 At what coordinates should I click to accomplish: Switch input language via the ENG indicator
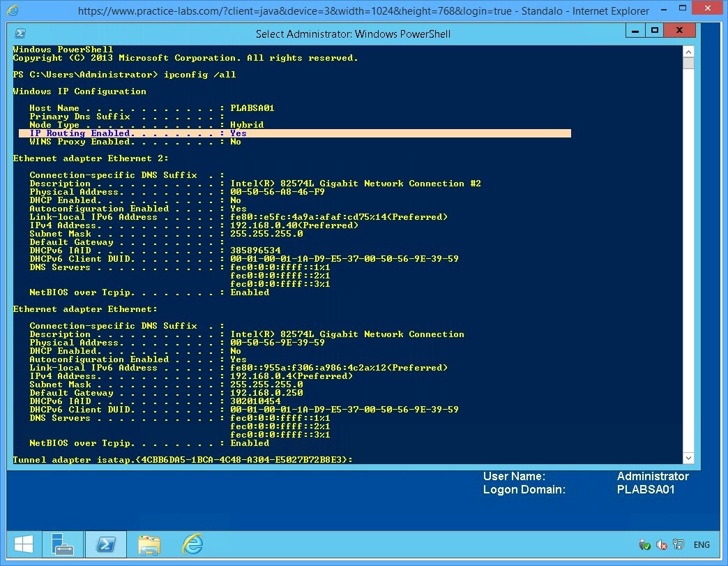pos(702,544)
